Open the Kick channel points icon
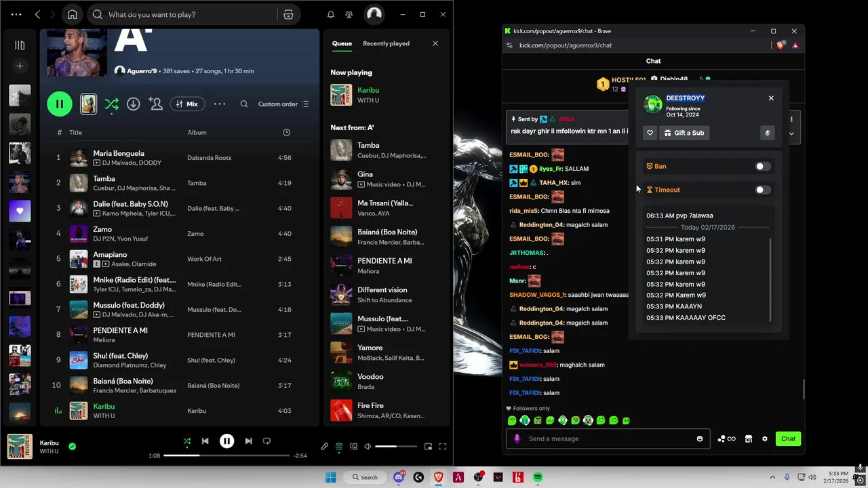 (726, 439)
